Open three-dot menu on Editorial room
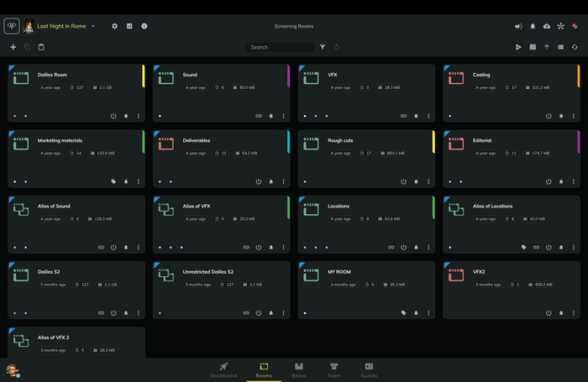 [574, 181]
